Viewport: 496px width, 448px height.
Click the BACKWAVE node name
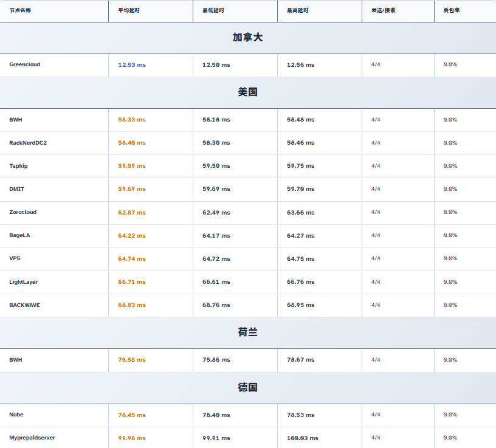point(24,305)
